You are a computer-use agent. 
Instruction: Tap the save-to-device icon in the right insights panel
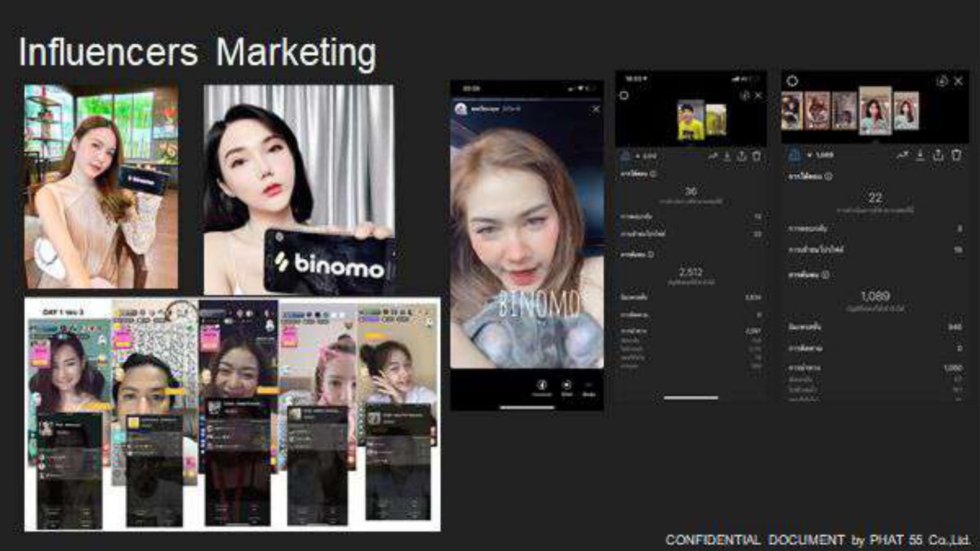point(919,154)
